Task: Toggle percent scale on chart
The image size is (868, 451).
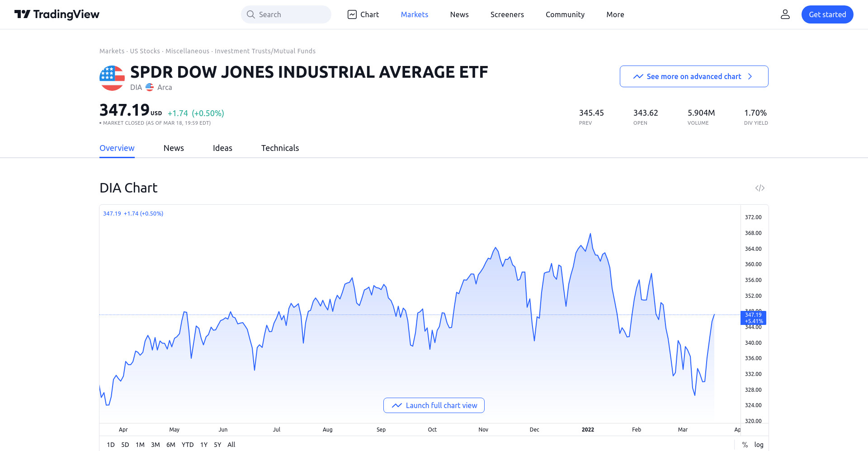Action: [x=745, y=445]
